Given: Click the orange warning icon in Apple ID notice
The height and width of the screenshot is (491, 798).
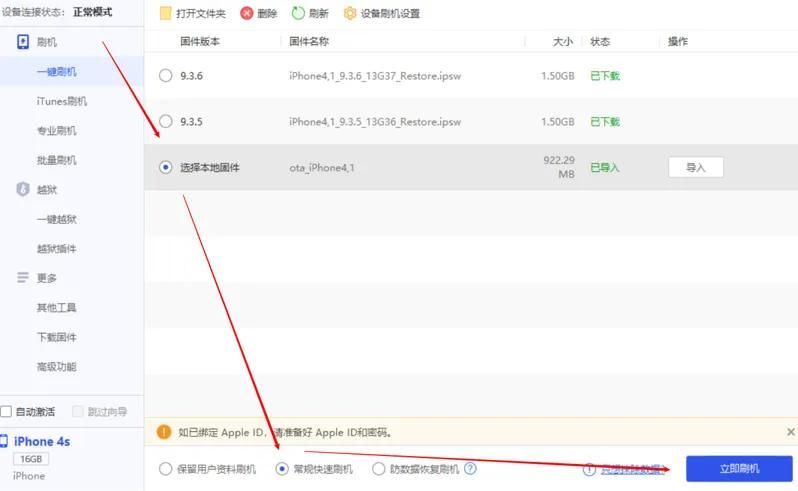Looking at the screenshot, I should 164,432.
